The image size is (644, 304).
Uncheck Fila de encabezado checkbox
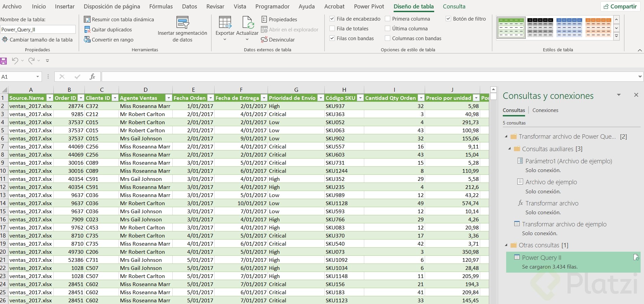332,19
